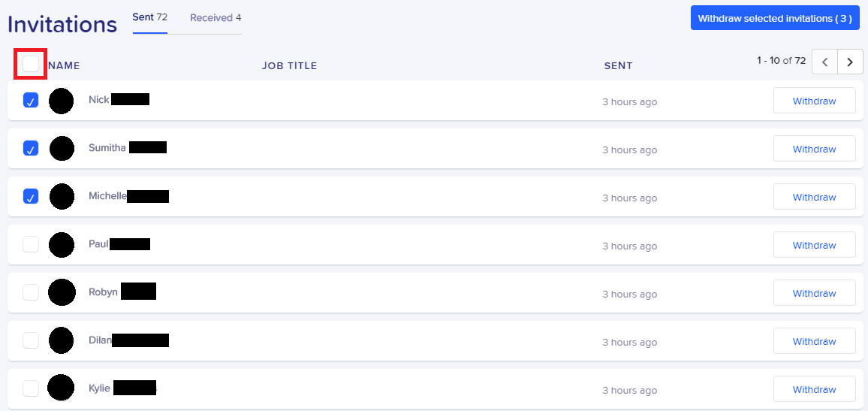The height and width of the screenshot is (411, 868).
Task: Open the Sent invitations tab
Action: 150,17
